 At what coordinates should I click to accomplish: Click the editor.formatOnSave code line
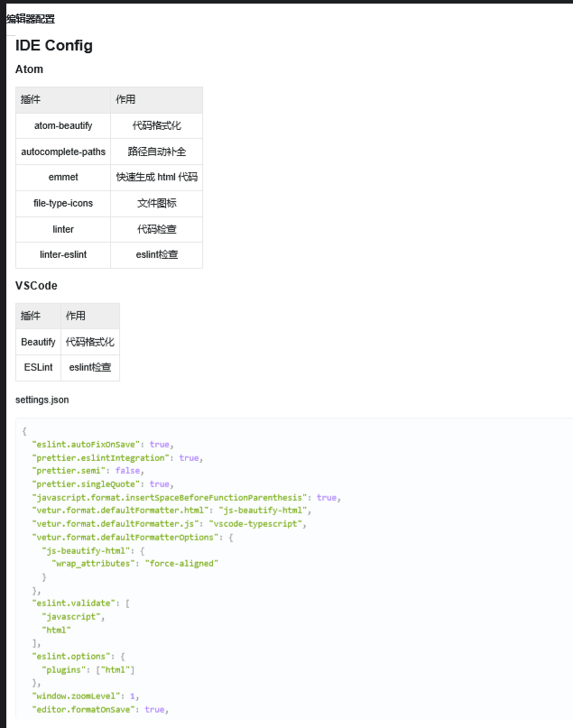(x=100, y=709)
